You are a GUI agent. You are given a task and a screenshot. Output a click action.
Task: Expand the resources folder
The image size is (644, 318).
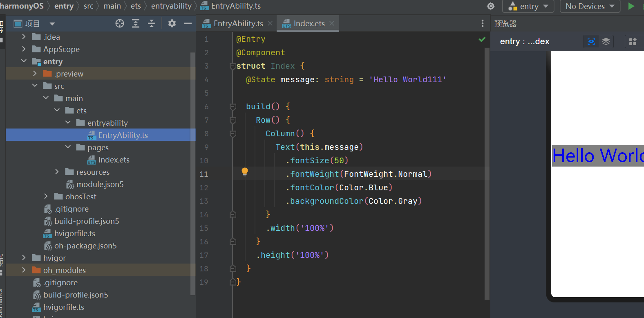click(x=57, y=172)
